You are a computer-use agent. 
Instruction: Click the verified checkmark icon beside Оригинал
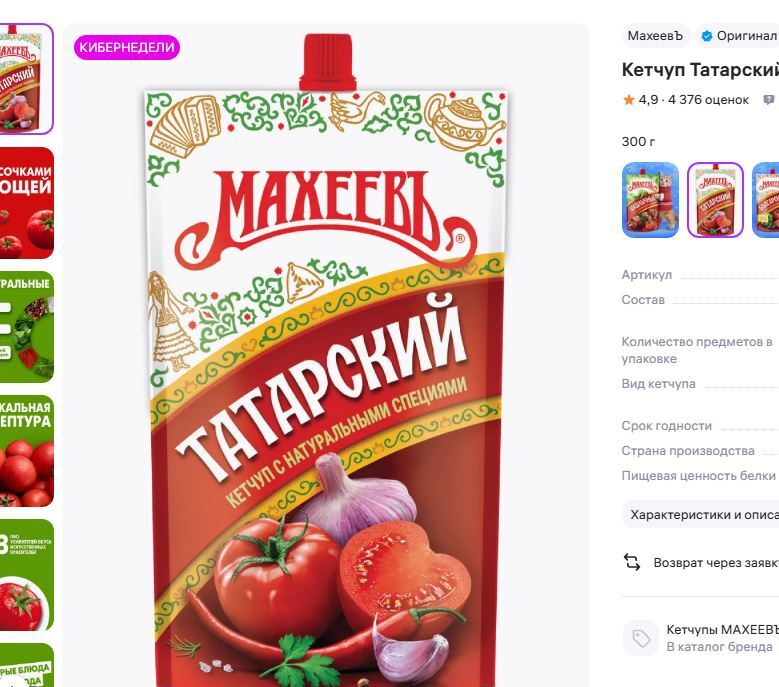point(706,36)
